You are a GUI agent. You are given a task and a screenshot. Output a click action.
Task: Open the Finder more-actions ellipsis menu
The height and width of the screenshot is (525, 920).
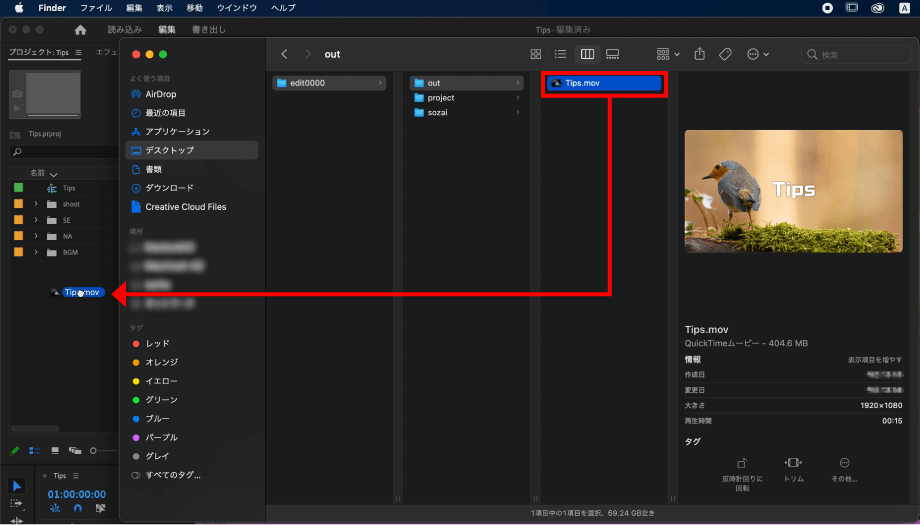757,54
